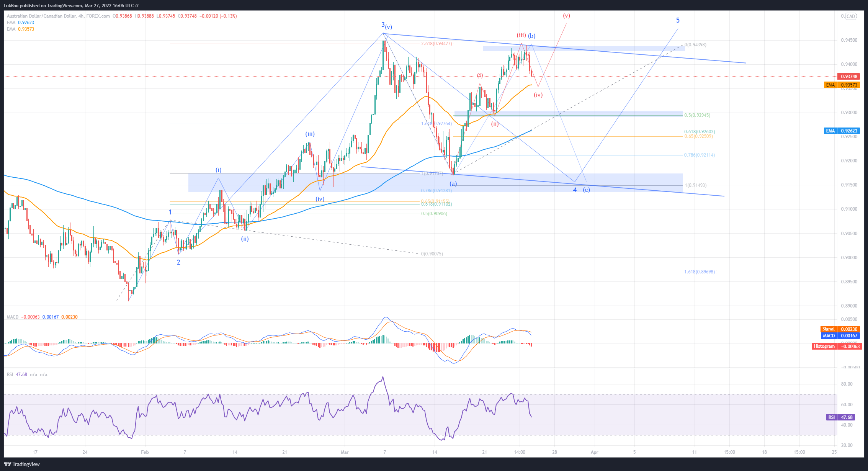Screen dimensions: 868x471
Task: Select Fibonacci label 0.786(0.91381)
Action: click(436, 191)
